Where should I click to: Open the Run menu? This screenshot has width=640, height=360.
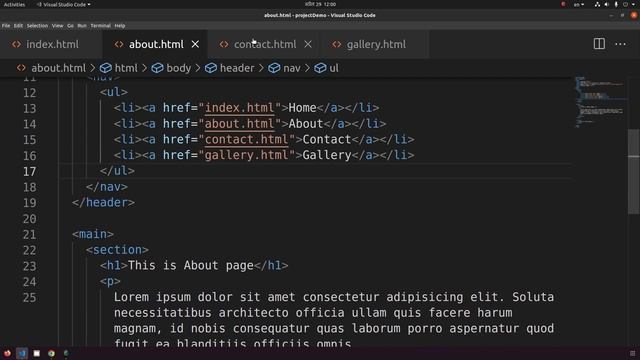click(82, 26)
